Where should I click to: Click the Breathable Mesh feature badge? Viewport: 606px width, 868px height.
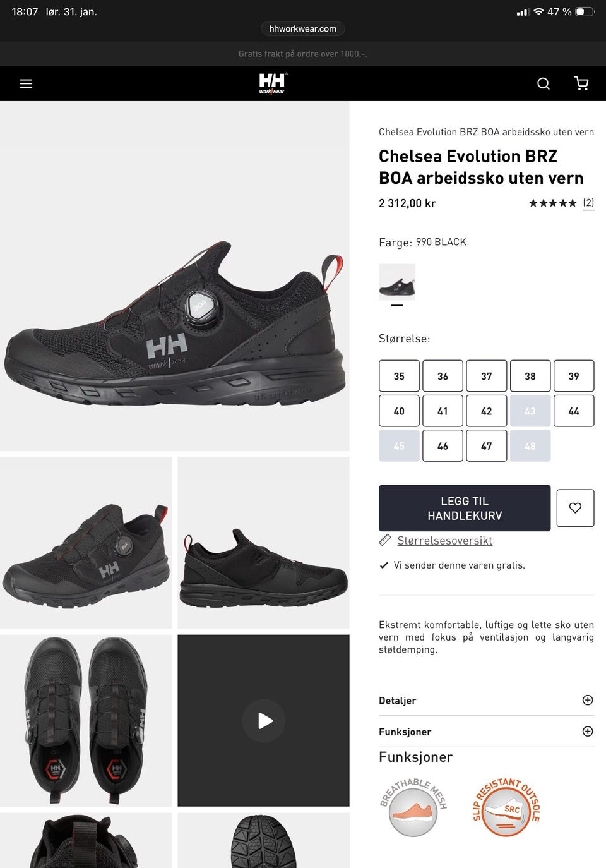(x=413, y=807)
